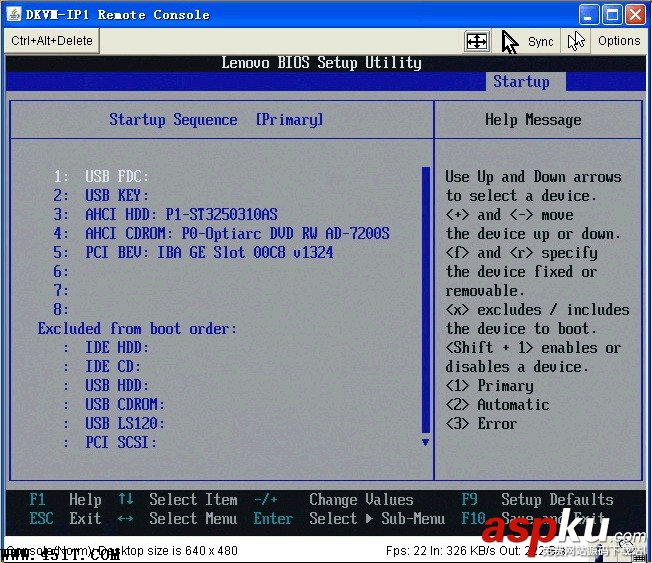Viewport: 652px width, 563px height.
Task: Close the Remote Console window
Action: (x=636, y=15)
